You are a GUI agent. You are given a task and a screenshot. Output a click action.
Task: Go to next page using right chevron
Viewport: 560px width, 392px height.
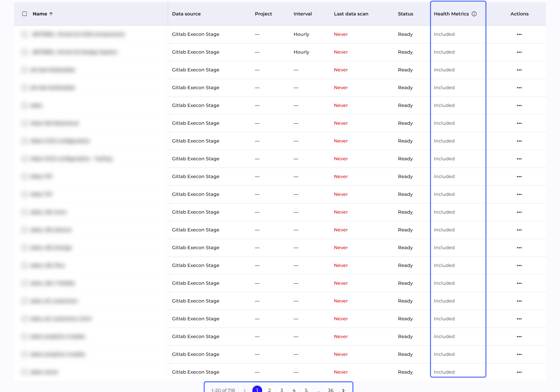[343, 390]
